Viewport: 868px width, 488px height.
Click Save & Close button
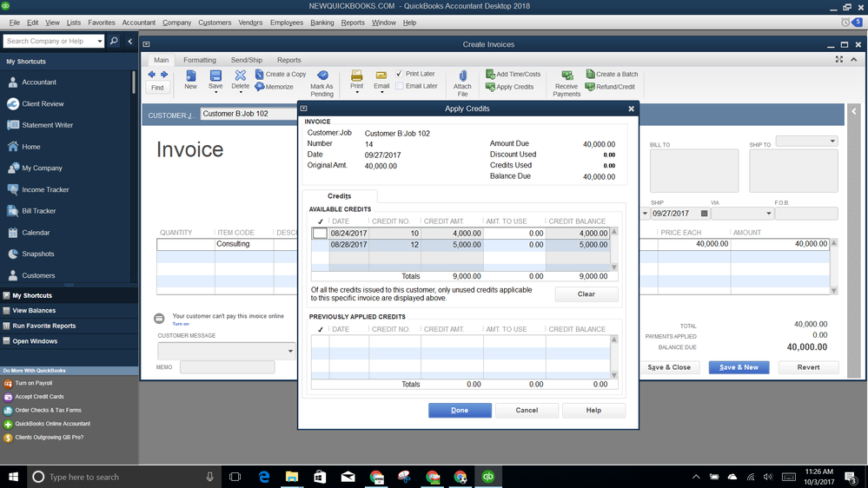[669, 366]
